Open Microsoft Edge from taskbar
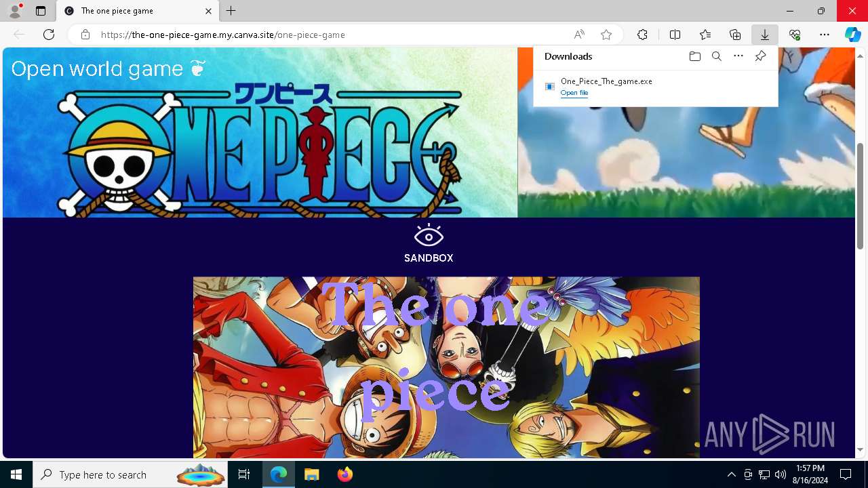 (279, 474)
